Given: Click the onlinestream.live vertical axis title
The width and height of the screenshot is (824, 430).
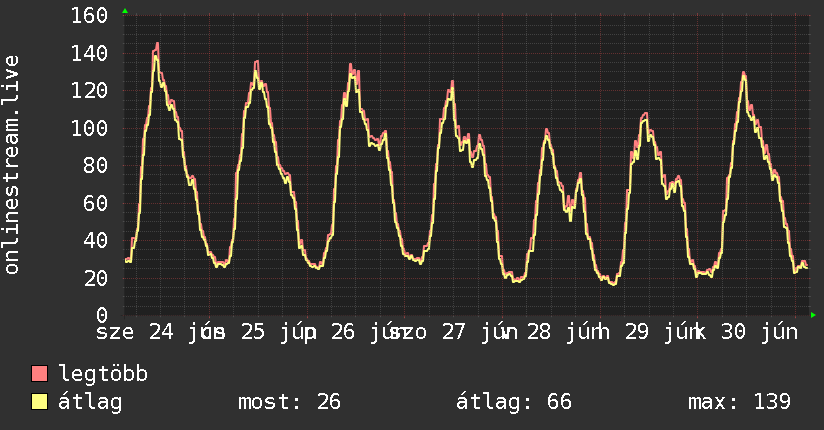Looking at the screenshot, I should pos(11,165).
